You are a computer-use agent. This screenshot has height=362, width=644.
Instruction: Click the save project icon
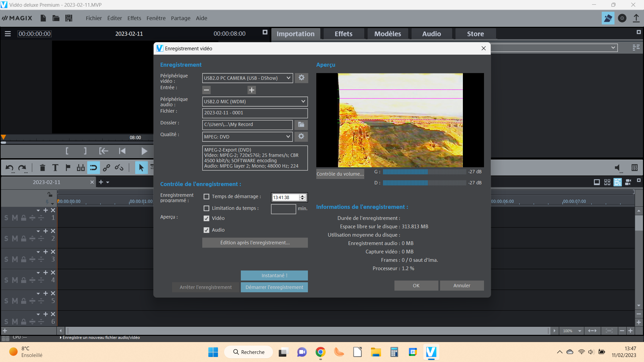coord(69,18)
